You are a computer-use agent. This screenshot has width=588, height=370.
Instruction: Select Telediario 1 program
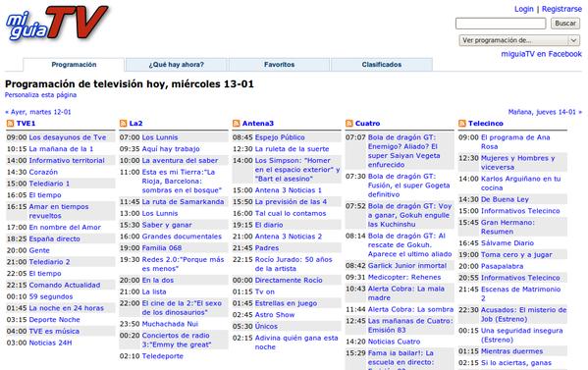pos(49,184)
